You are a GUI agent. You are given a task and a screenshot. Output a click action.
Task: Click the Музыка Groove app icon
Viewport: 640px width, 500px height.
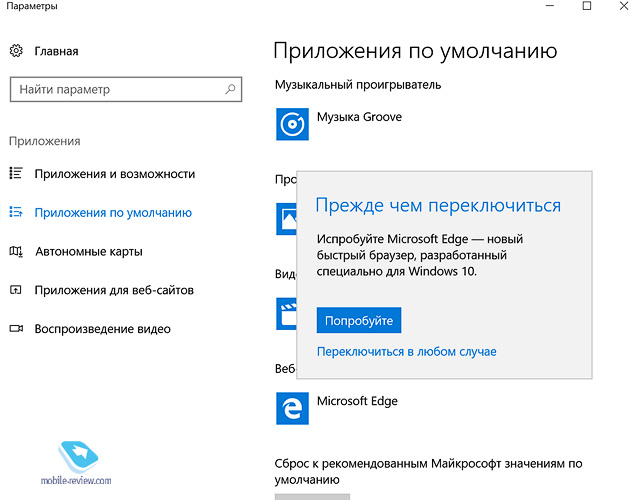(x=292, y=124)
